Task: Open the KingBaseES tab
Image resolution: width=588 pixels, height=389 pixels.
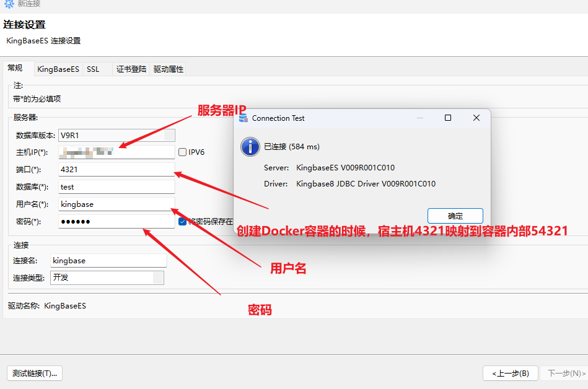Action: tap(58, 69)
